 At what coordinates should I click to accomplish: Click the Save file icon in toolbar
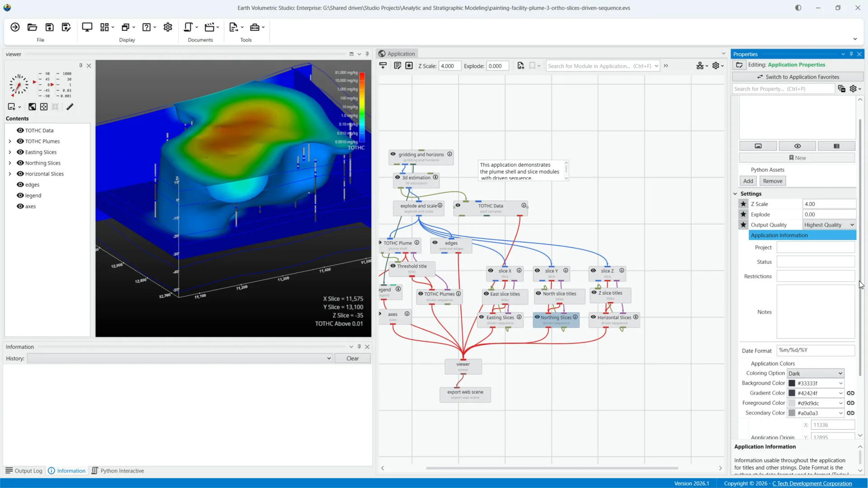point(49,27)
